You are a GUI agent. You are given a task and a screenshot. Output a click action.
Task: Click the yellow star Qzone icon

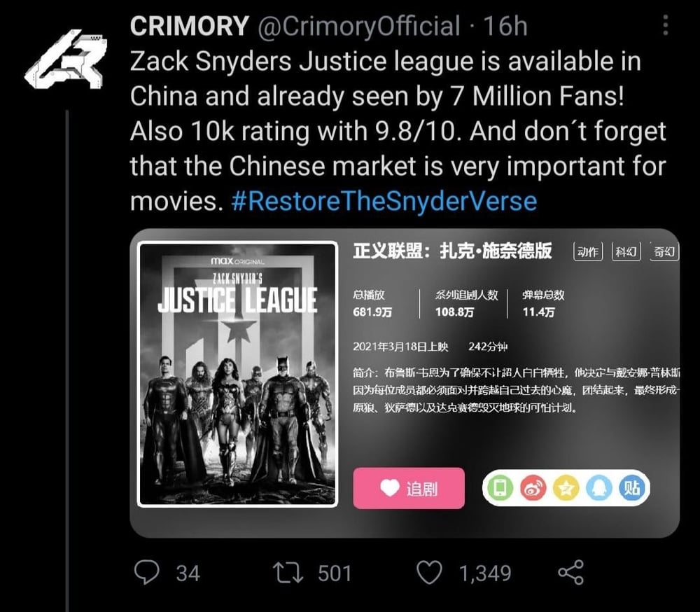click(566, 488)
